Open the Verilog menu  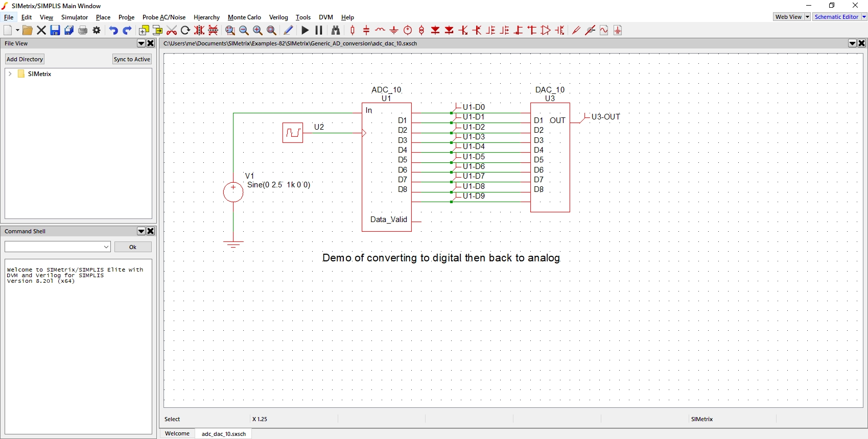coord(278,17)
